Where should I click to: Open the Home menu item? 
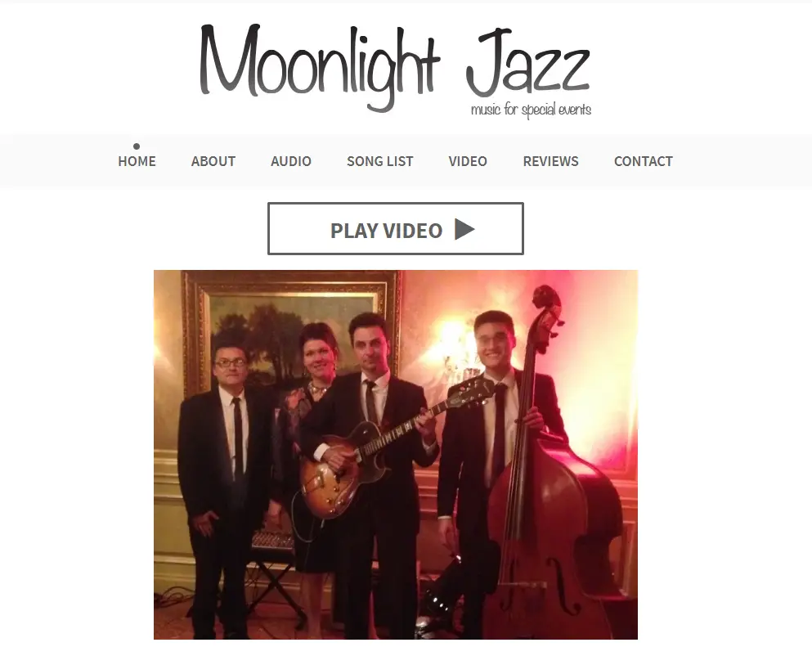coord(137,161)
